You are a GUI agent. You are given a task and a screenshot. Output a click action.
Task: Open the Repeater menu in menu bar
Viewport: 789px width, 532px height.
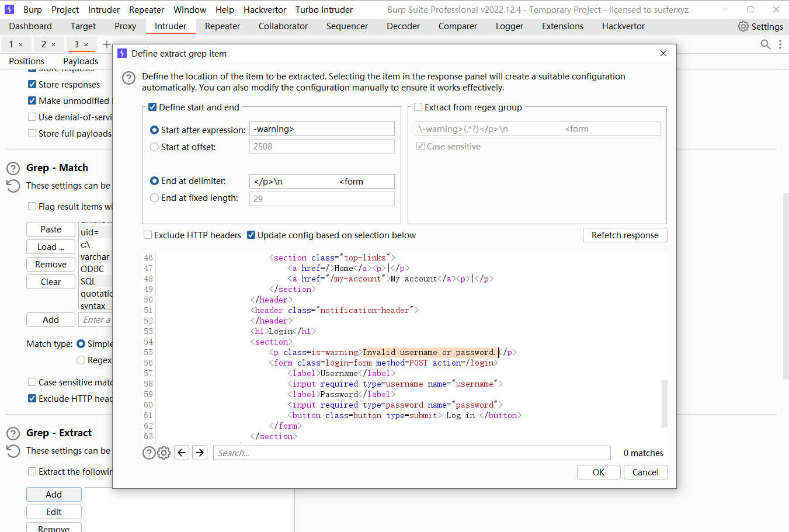tap(147, 10)
